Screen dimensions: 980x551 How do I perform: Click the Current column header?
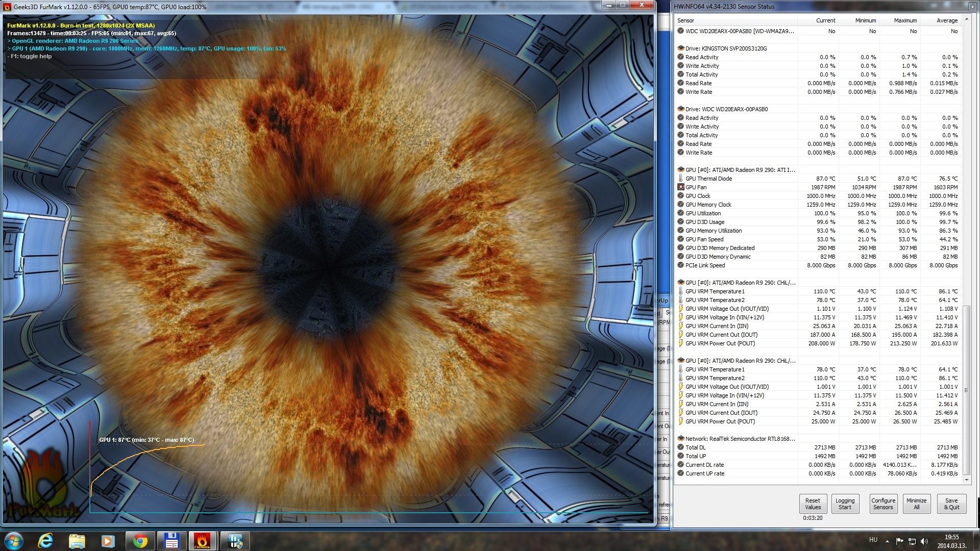[x=818, y=20]
